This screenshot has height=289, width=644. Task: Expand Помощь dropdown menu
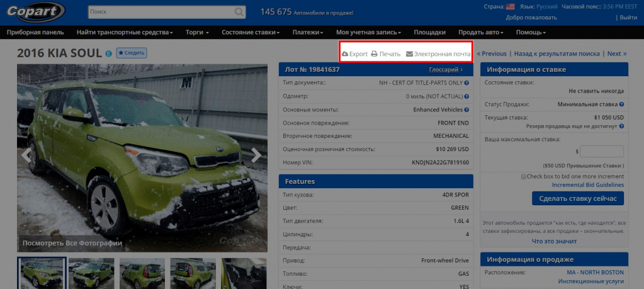pos(531,32)
